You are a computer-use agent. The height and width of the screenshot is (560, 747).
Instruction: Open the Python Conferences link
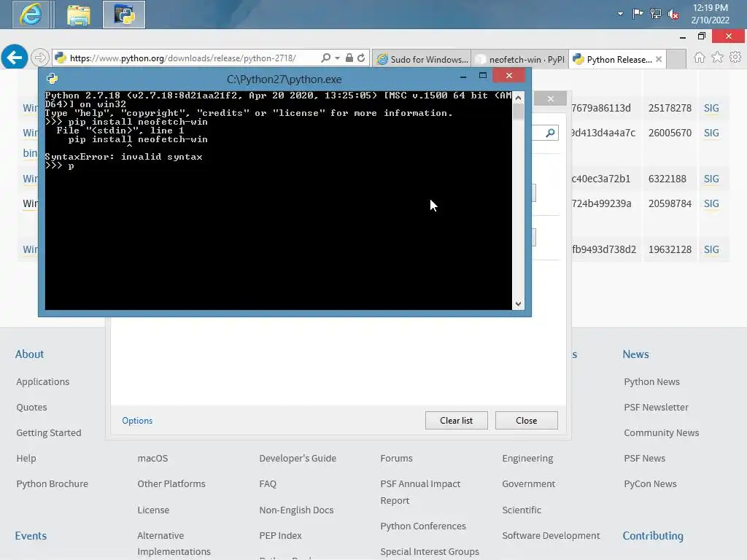[x=423, y=526]
